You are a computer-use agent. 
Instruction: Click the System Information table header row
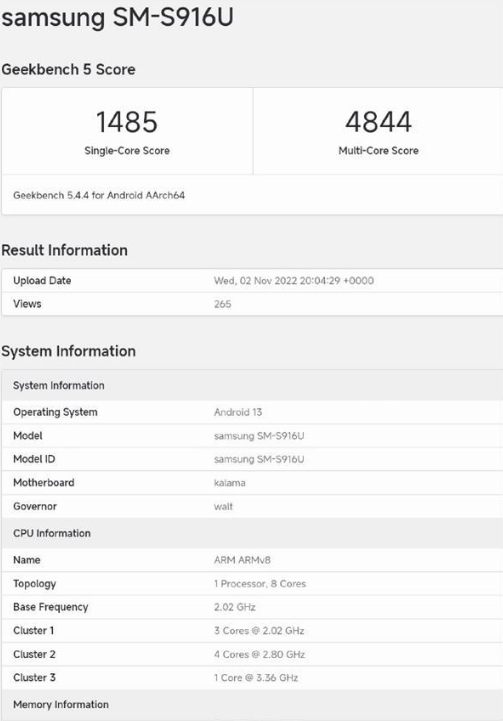[x=252, y=385]
